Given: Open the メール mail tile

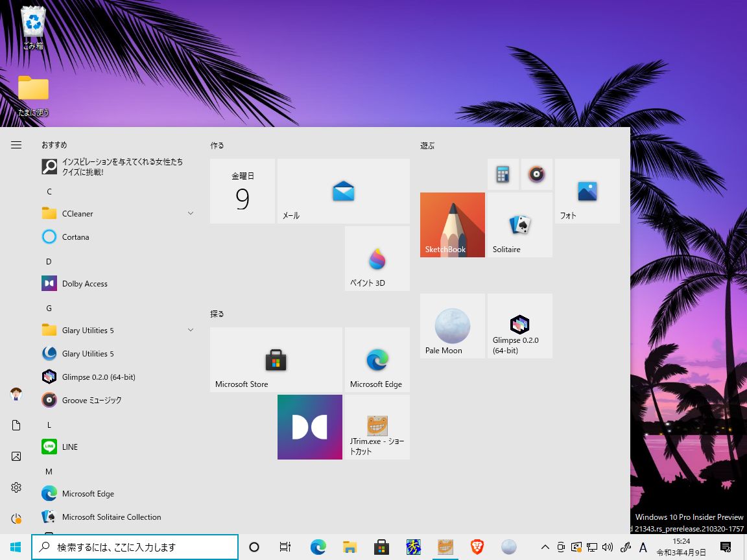Looking at the screenshot, I should [x=343, y=191].
